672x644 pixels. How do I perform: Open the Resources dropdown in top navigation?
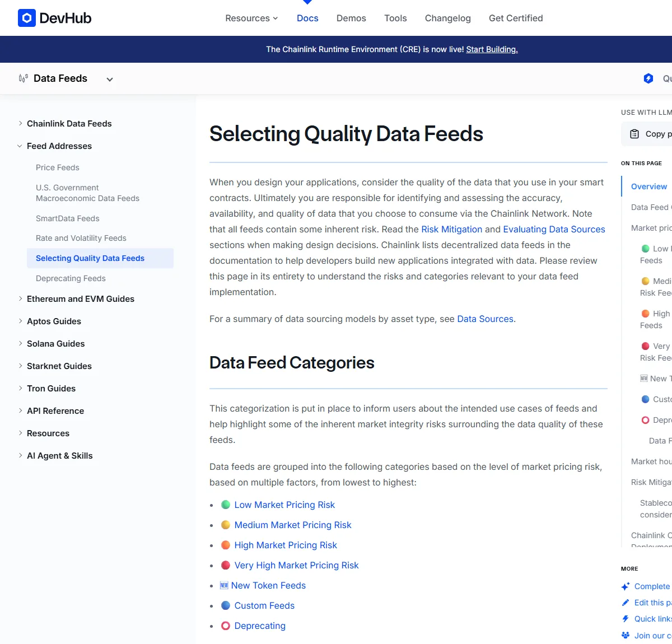click(x=251, y=18)
